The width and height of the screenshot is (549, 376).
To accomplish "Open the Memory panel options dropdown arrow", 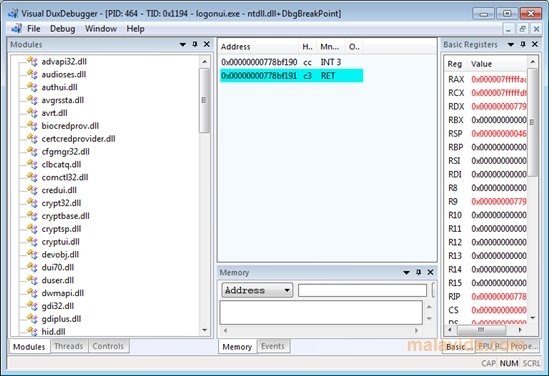I will [x=406, y=272].
